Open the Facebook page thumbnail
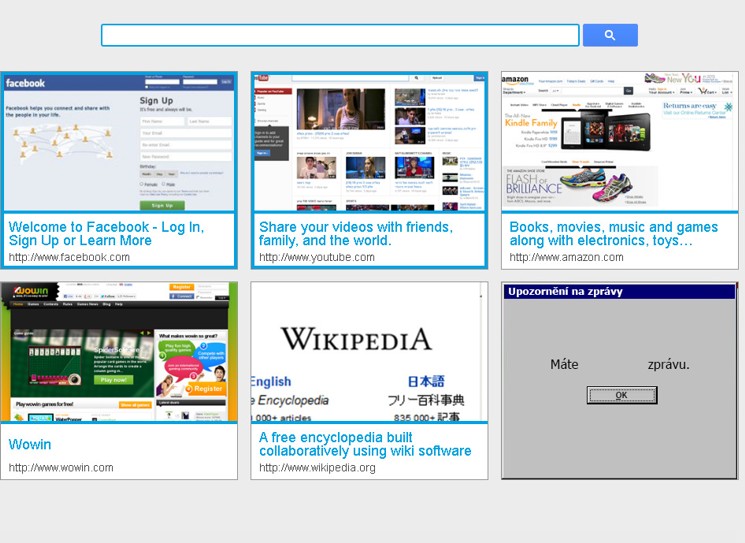 [x=119, y=141]
